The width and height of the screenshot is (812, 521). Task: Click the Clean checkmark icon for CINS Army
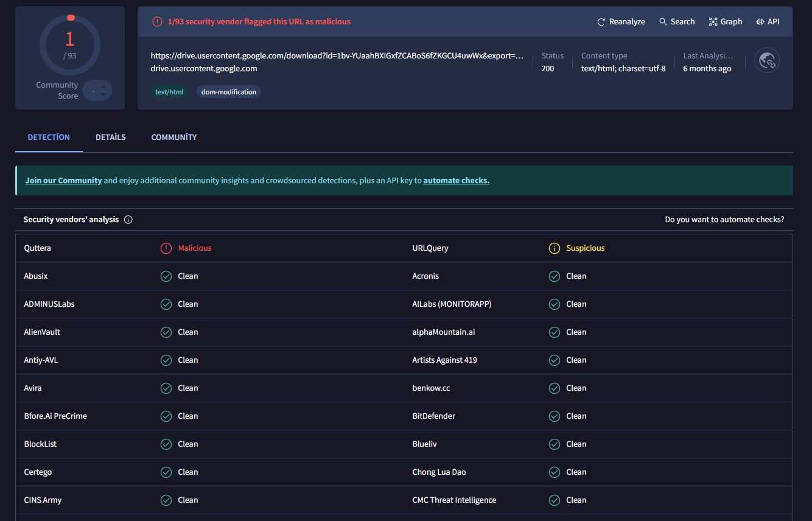166,500
